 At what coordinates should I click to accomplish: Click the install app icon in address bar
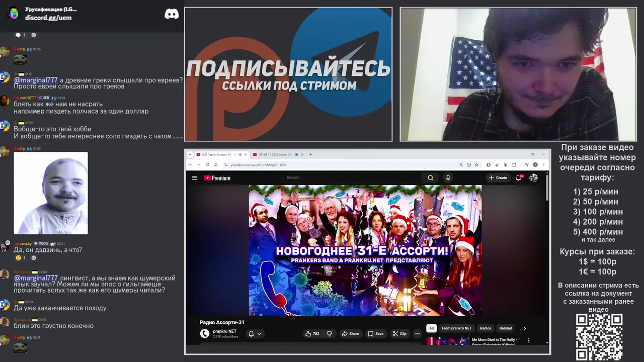[469, 164]
